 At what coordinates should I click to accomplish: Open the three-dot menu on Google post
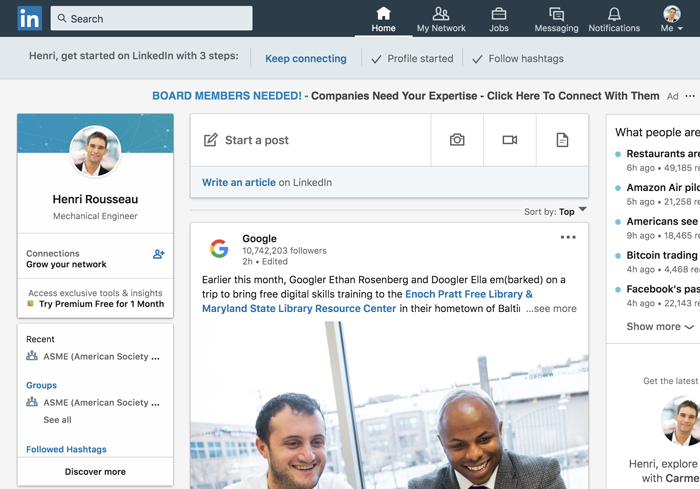click(x=568, y=238)
